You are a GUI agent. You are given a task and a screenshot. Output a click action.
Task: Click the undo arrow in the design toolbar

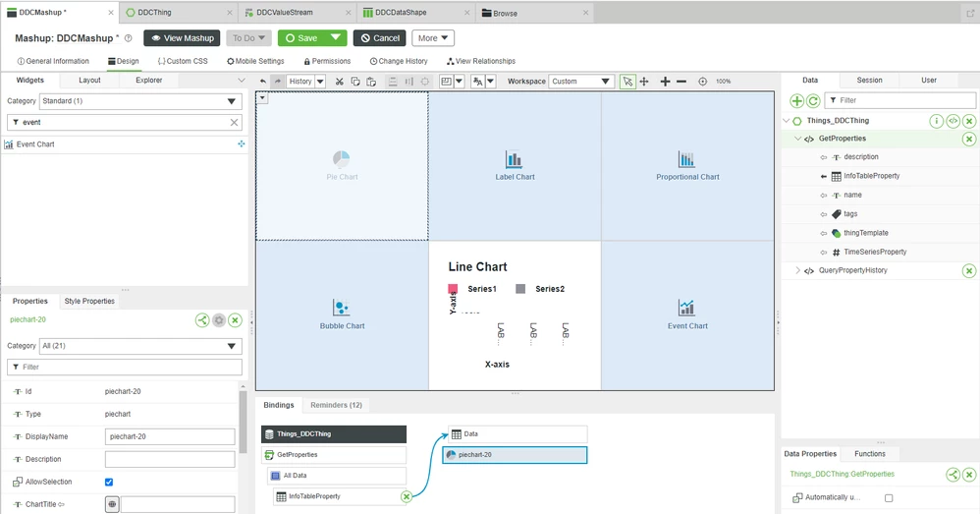263,82
